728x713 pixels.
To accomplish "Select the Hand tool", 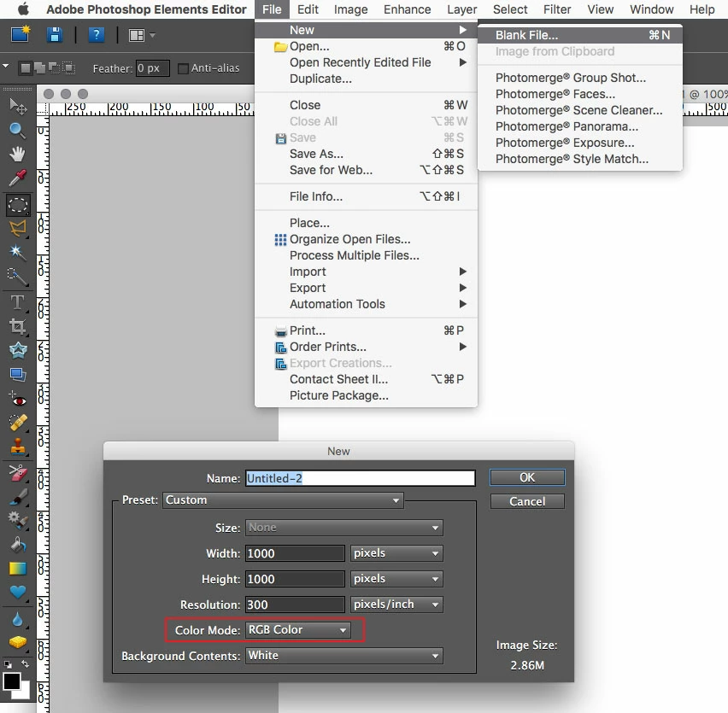I will [18, 154].
